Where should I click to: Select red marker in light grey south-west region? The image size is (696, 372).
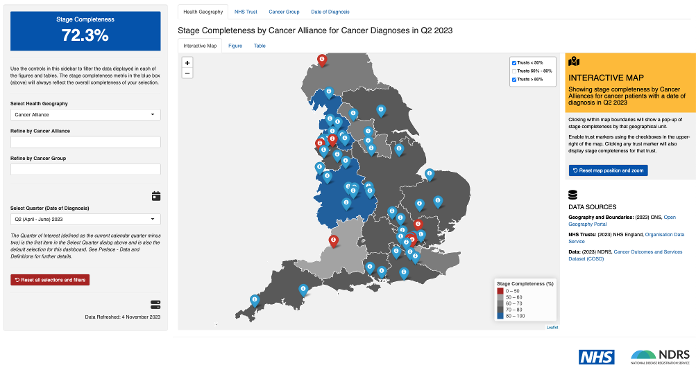333,241
